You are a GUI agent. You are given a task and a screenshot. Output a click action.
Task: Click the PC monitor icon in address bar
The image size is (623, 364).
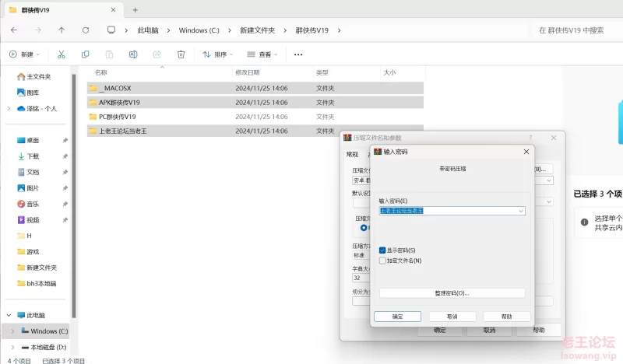111,30
